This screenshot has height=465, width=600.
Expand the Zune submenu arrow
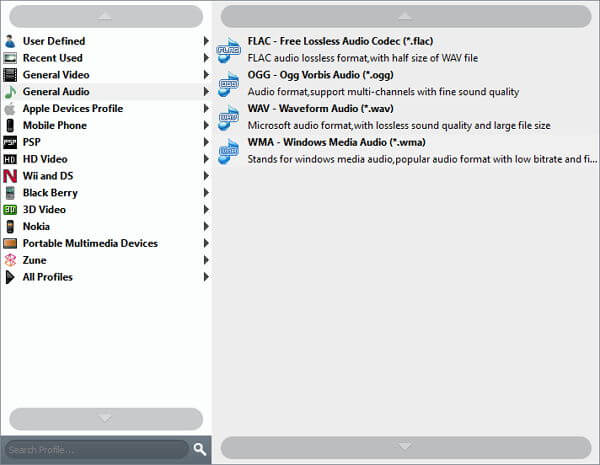206,260
